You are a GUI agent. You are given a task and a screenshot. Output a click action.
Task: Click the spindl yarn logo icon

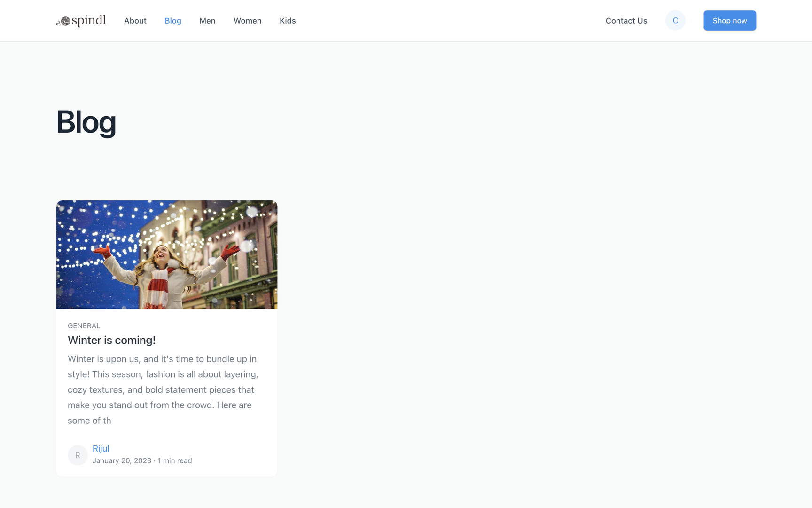pos(62,21)
